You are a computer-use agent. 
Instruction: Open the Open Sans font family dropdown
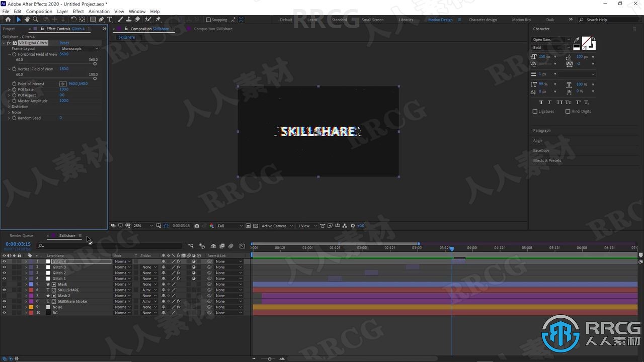coord(551,40)
